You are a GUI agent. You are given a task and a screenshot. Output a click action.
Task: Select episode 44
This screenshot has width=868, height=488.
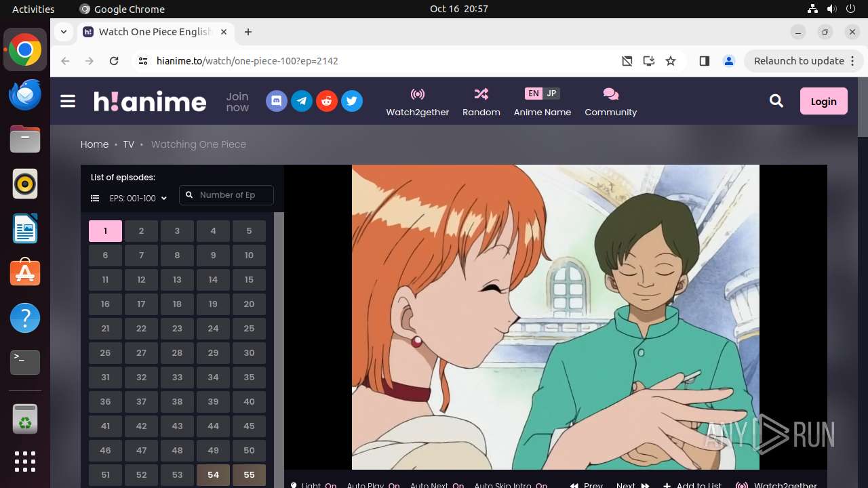213,426
